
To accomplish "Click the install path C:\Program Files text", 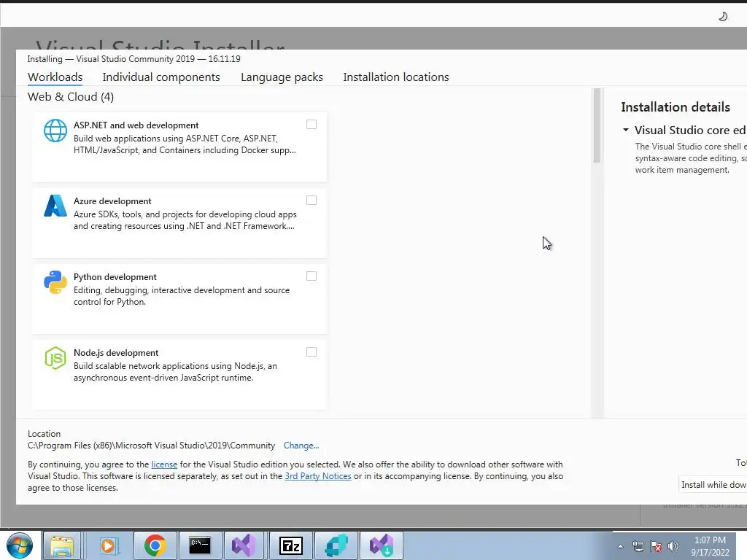I will tap(152, 446).
